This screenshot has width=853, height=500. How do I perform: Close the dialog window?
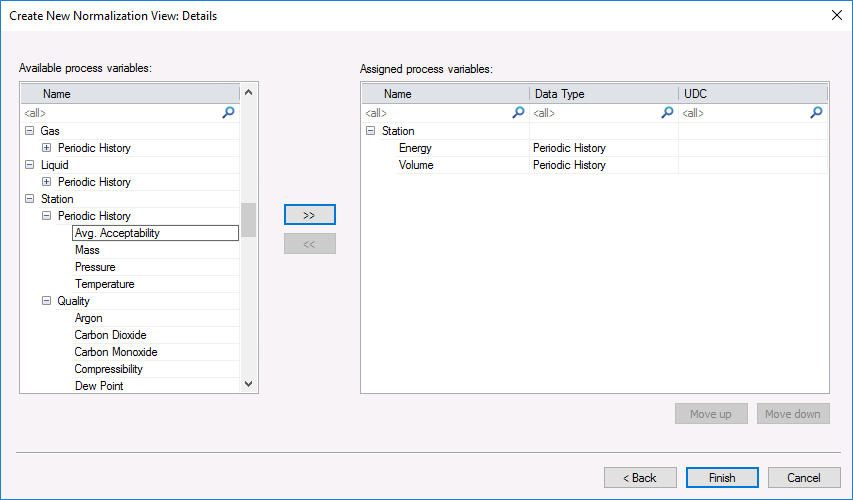click(837, 15)
